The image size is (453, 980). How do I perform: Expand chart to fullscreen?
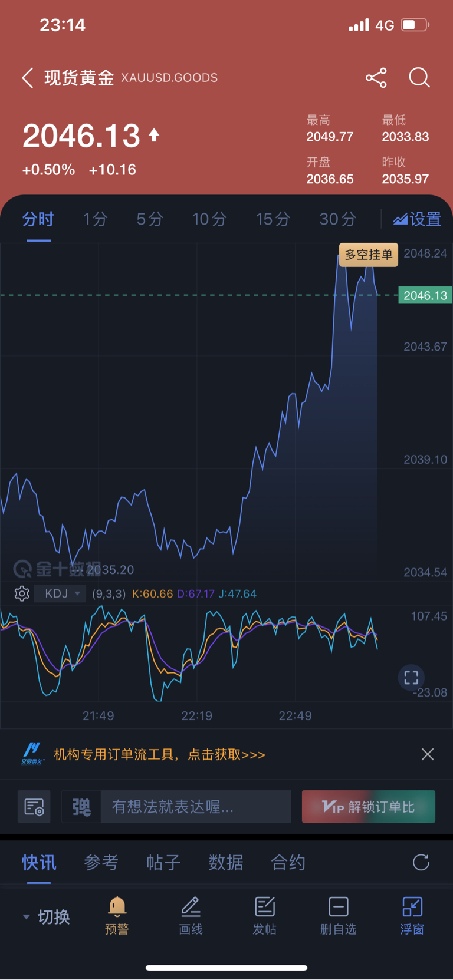pos(411,678)
